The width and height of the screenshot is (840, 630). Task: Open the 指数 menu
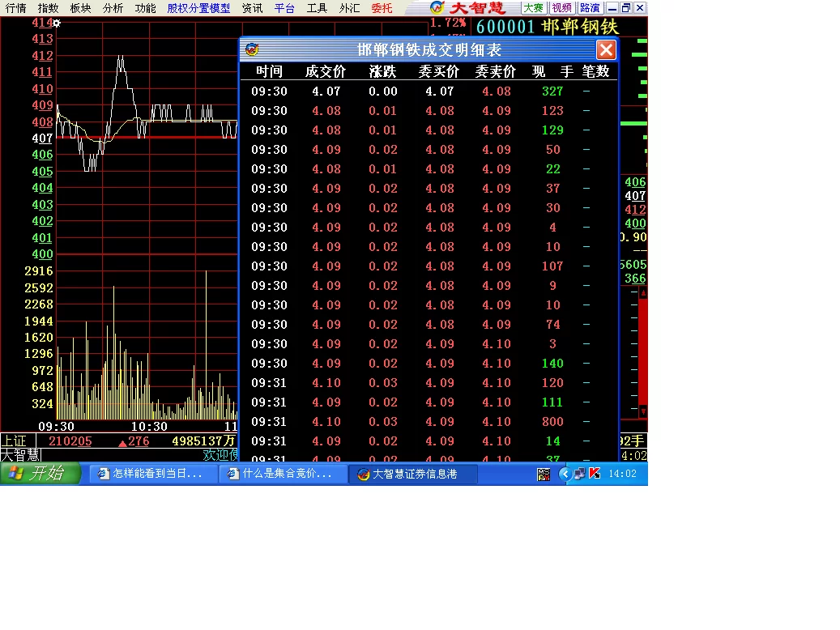click(x=49, y=8)
